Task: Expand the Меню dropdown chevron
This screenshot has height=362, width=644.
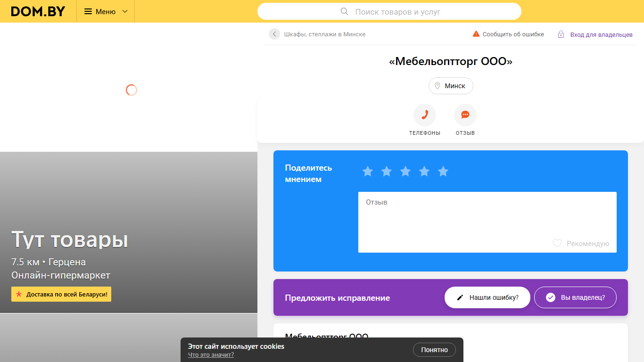Action: click(x=125, y=11)
